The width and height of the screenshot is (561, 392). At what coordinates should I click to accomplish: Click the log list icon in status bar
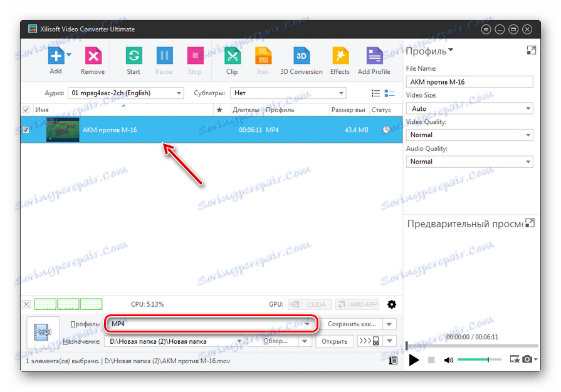pyautogui.click(x=393, y=361)
